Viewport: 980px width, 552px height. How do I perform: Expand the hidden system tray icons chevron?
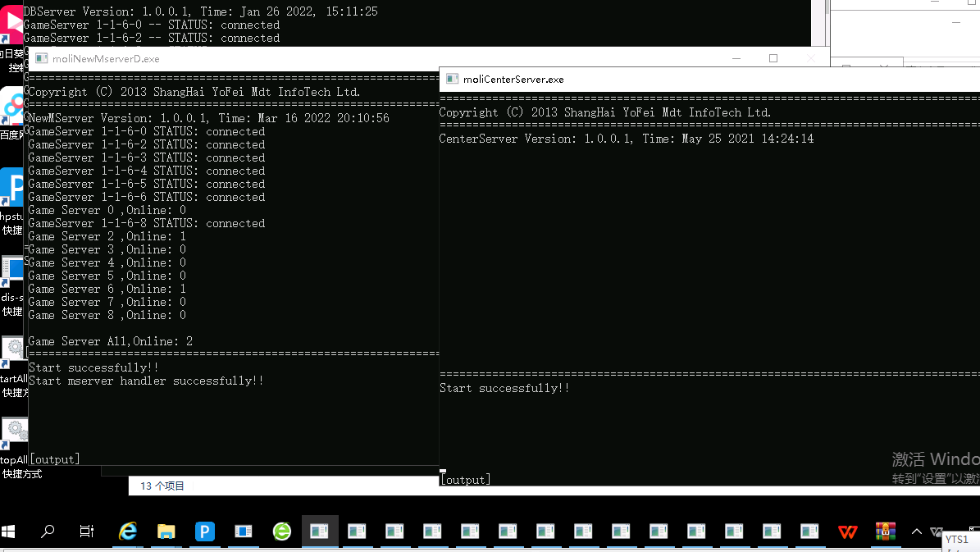tap(917, 531)
